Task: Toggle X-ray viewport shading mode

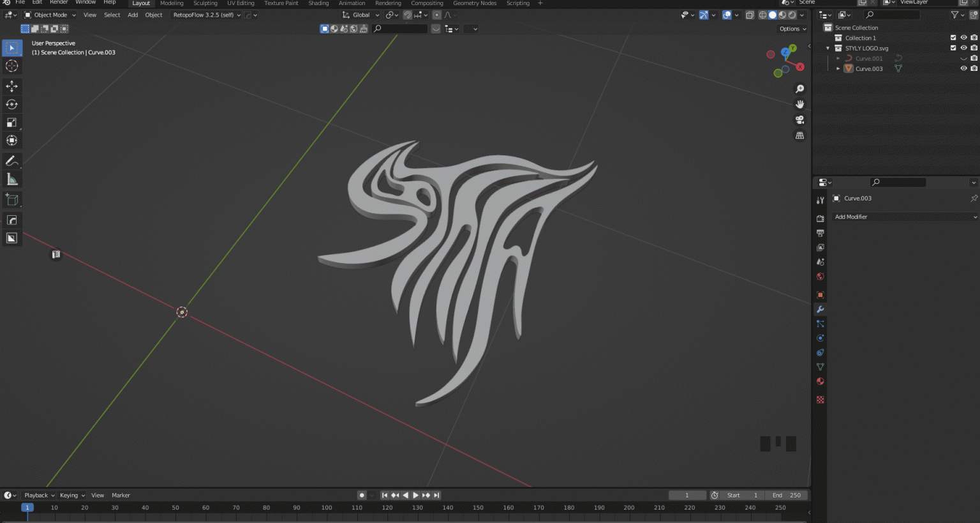Action: (x=750, y=15)
